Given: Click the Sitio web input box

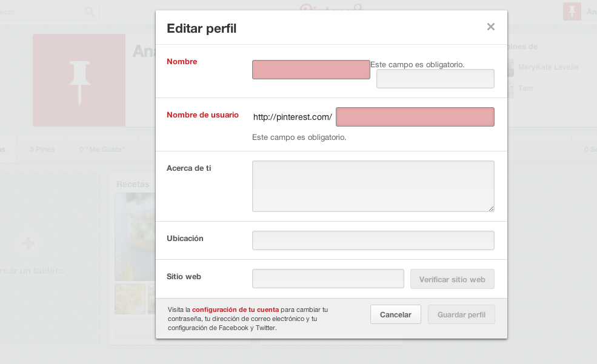Looking at the screenshot, I should [328, 279].
